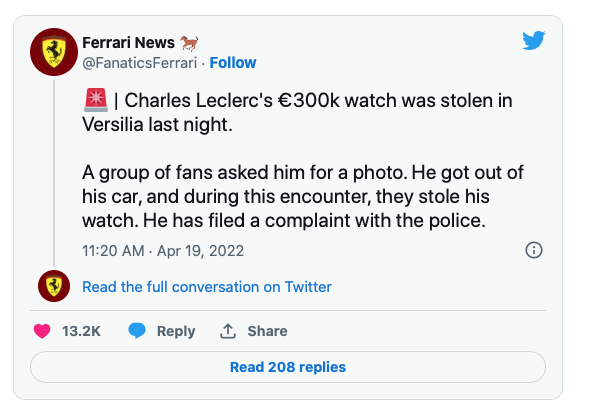Open the tweet info circle icon
Screen dimensions: 610x415
tap(534, 250)
